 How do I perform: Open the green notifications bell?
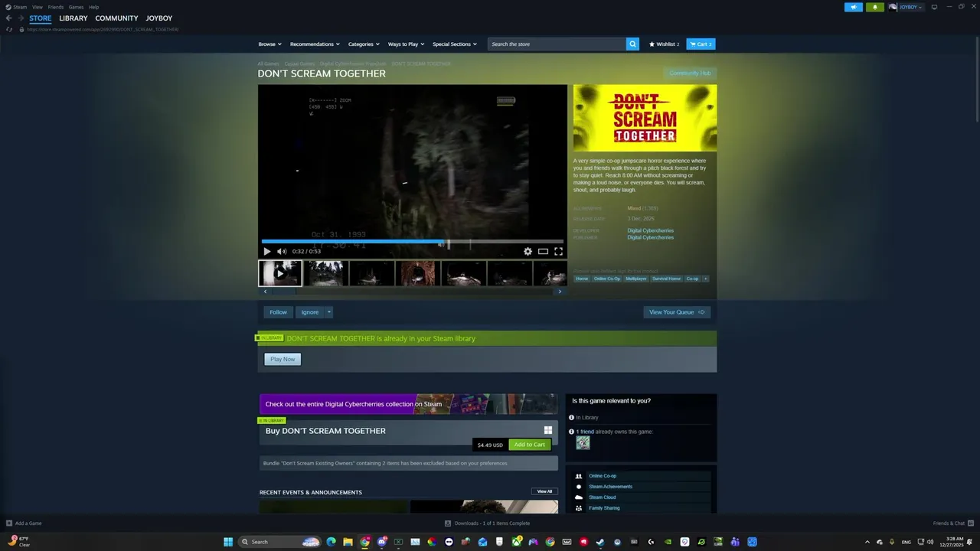click(x=875, y=7)
